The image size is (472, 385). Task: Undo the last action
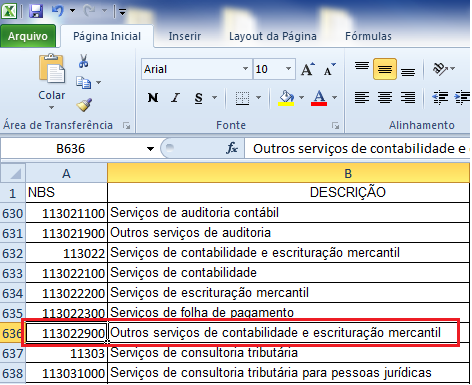pos(58,11)
